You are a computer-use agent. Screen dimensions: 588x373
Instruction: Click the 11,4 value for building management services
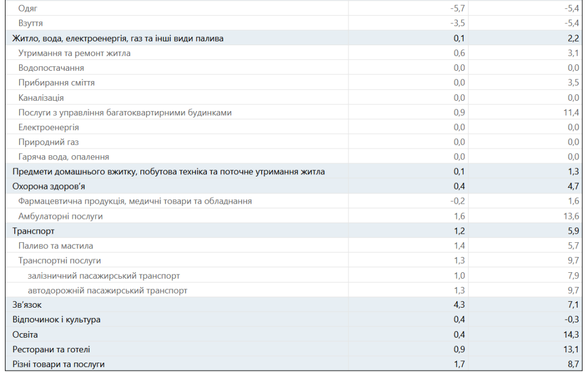(571, 113)
